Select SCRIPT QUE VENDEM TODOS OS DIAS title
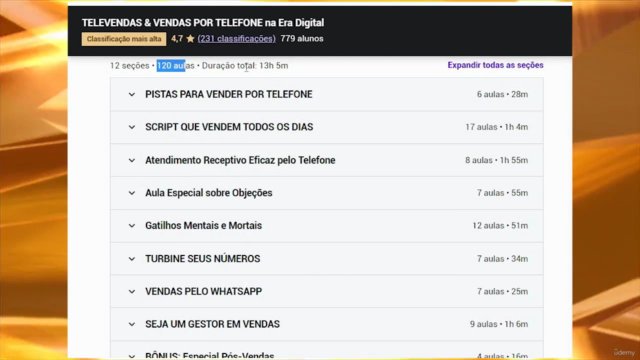 coord(229,127)
